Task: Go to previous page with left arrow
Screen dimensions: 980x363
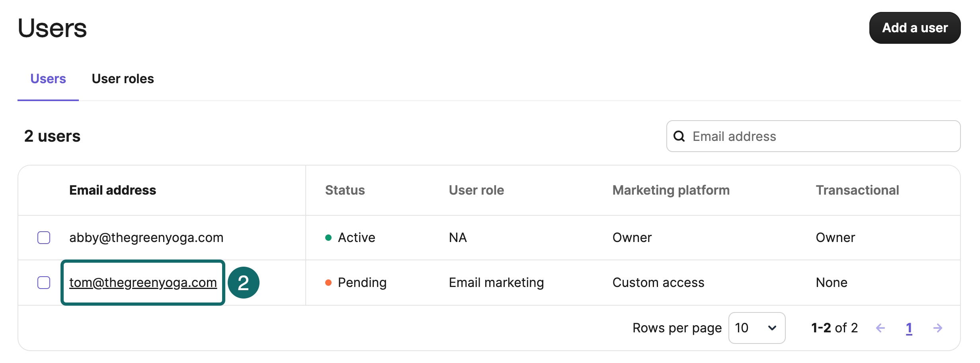Action: 880,328
